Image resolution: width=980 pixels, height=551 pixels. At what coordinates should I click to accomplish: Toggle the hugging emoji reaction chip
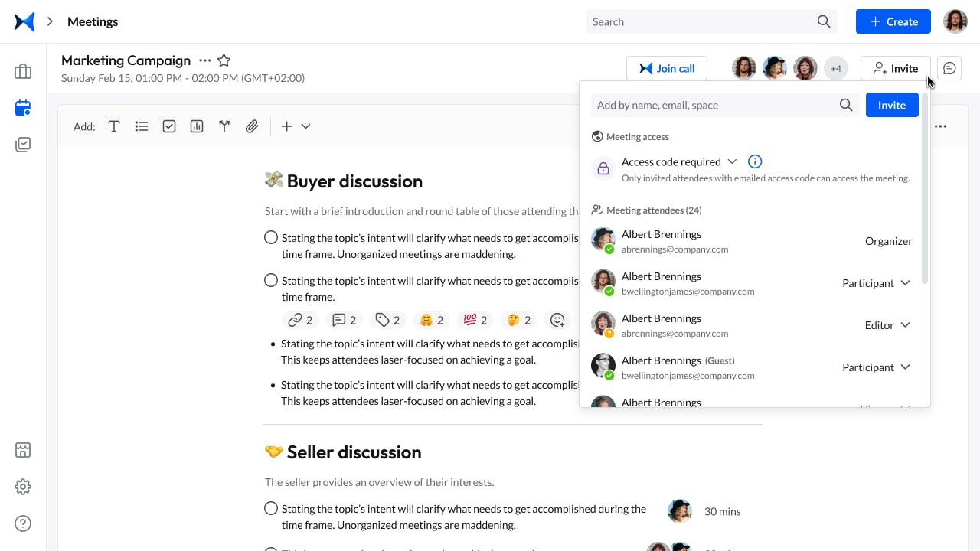tap(431, 320)
